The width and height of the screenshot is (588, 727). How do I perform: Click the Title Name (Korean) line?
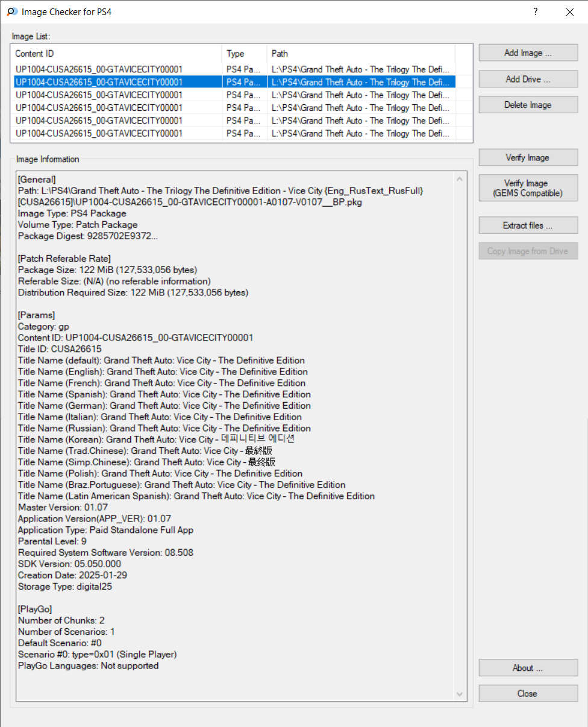[156, 439]
